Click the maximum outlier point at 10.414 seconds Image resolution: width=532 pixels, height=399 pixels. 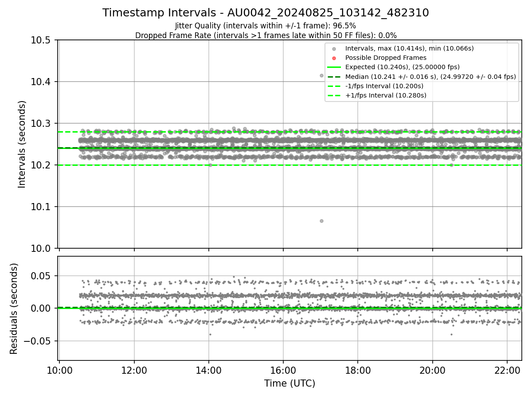click(x=321, y=75)
